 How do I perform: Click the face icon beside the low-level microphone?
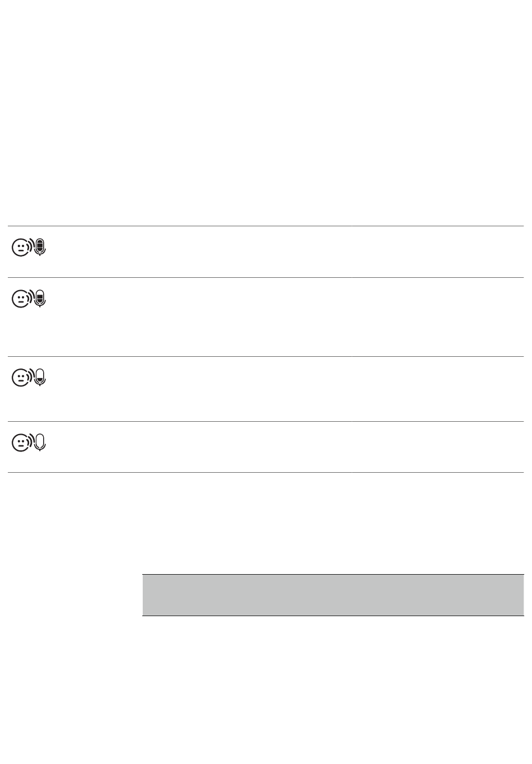(x=21, y=378)
